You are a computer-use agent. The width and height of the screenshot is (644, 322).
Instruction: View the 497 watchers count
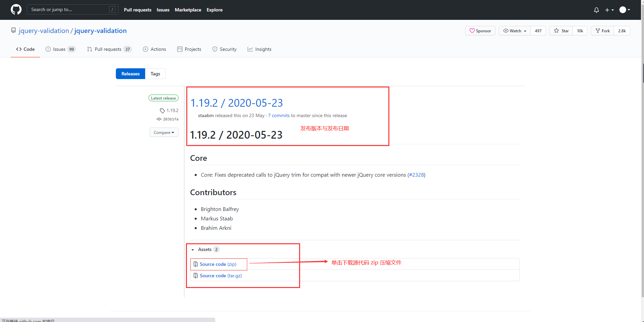[538, 31]
